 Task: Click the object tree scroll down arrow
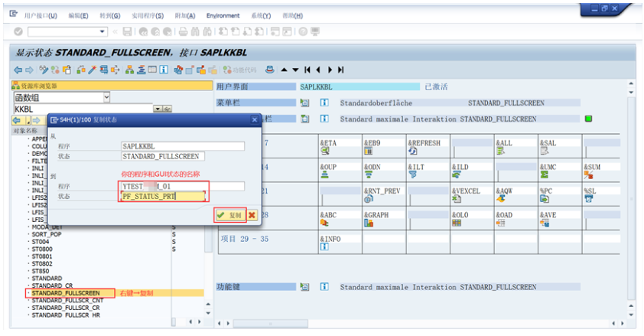click(x=208, y=313)
